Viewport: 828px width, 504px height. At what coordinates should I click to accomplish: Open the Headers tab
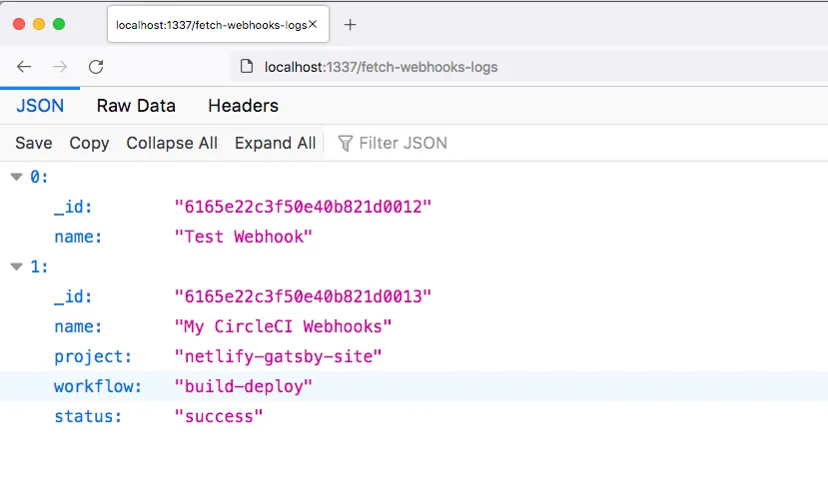coord(243,106)
